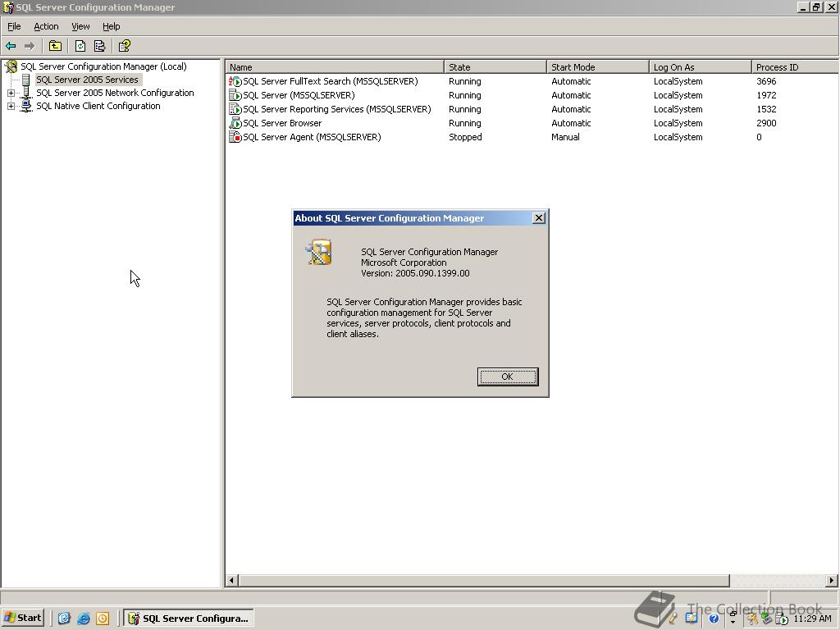Open the View menu
The image size is (840, 630).
coord(80,26)
